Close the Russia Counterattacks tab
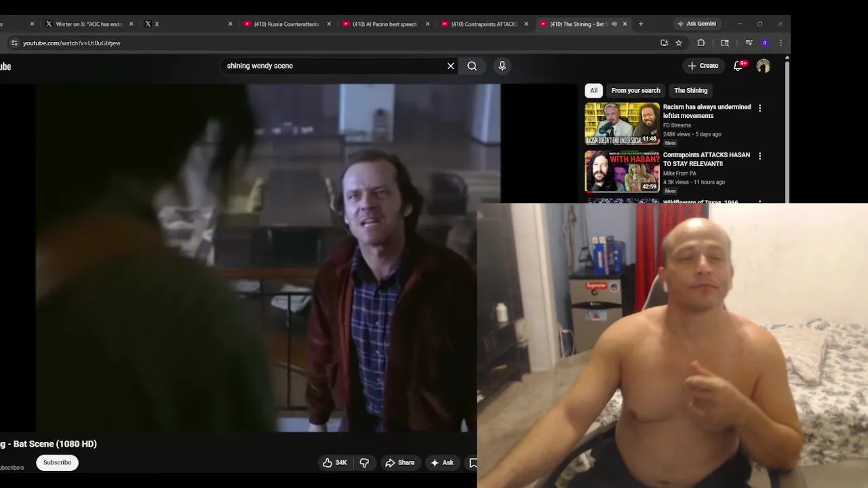The image size is (868, 488). (x=329, y=24)
